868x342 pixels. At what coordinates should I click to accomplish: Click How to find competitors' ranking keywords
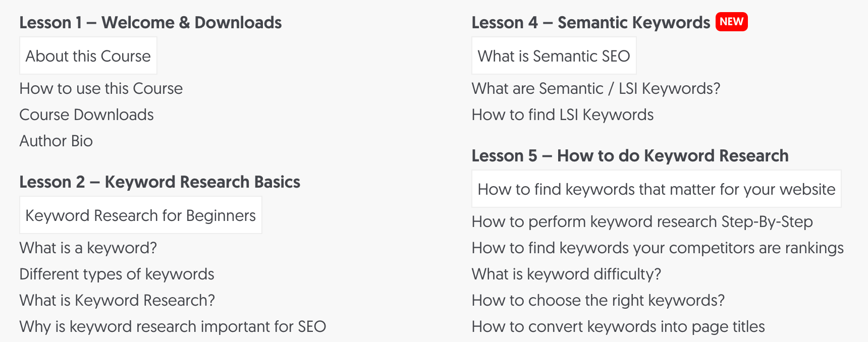(x=657, y=248)
